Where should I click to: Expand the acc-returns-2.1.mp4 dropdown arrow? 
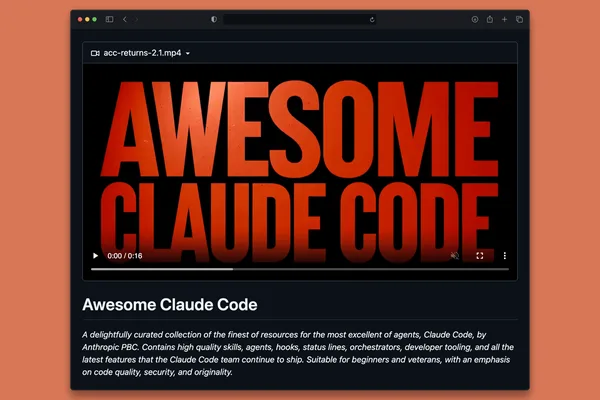(x=188, y=53)
